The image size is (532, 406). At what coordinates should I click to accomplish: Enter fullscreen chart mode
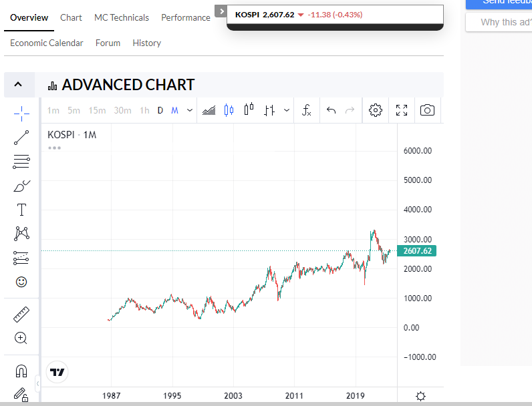402,110
